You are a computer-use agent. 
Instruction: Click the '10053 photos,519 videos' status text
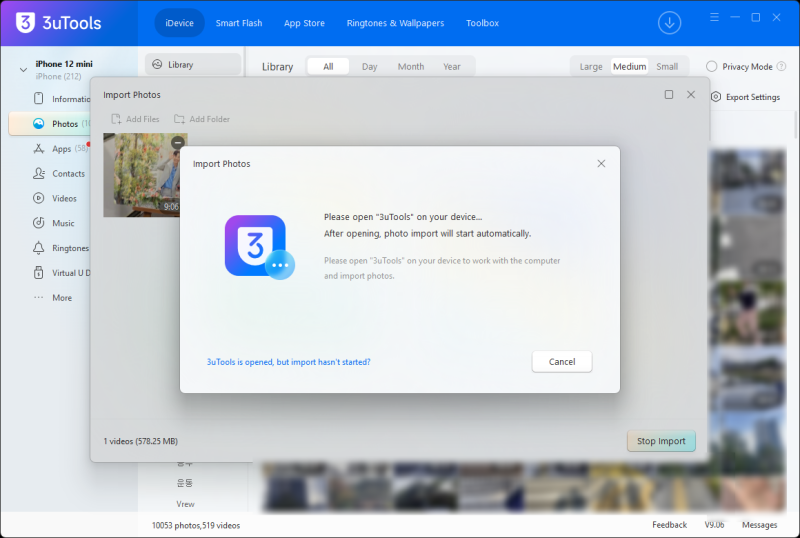coord(196,525)
